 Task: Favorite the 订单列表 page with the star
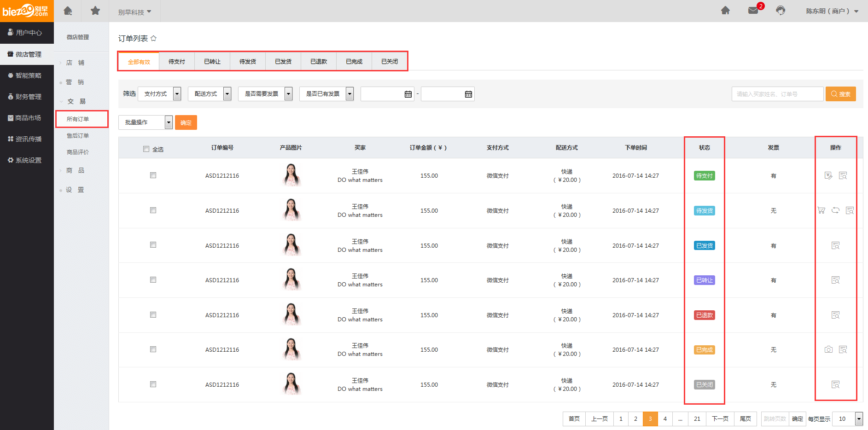[x=153, y=38]
